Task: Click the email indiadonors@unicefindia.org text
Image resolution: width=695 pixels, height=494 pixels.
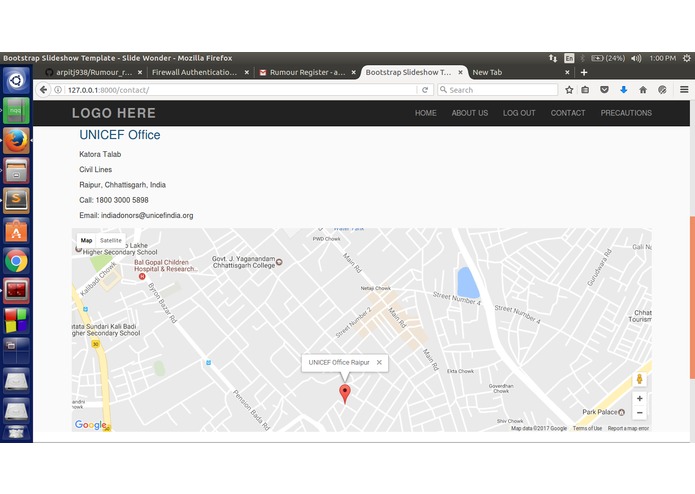Action: coord(147,216)
